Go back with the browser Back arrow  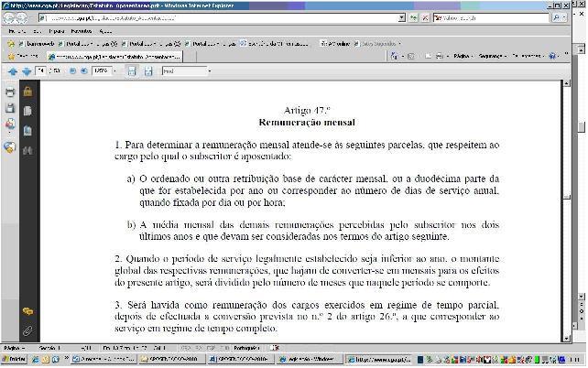(9, 17)
